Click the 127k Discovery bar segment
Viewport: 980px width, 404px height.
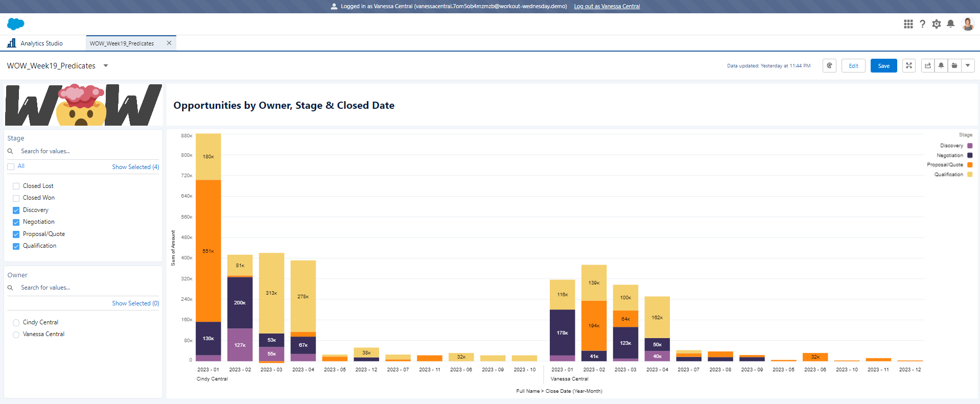tap(240, 345)
